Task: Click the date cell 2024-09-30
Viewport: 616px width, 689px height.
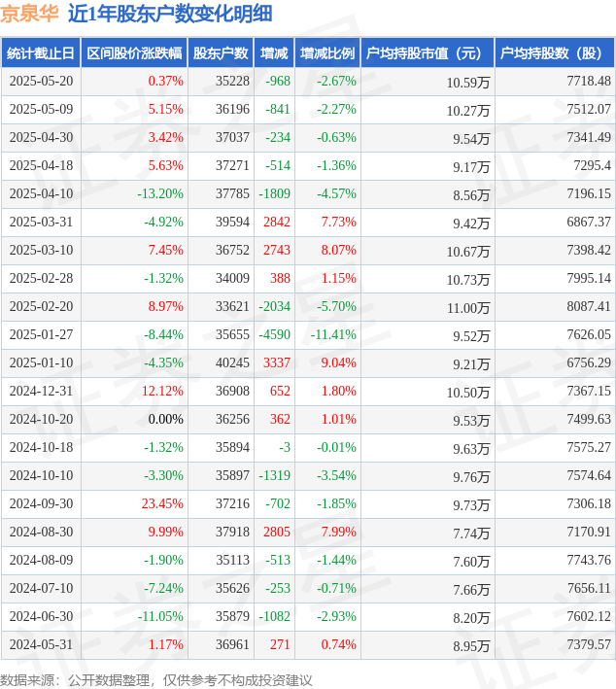Action: point(42,503)
